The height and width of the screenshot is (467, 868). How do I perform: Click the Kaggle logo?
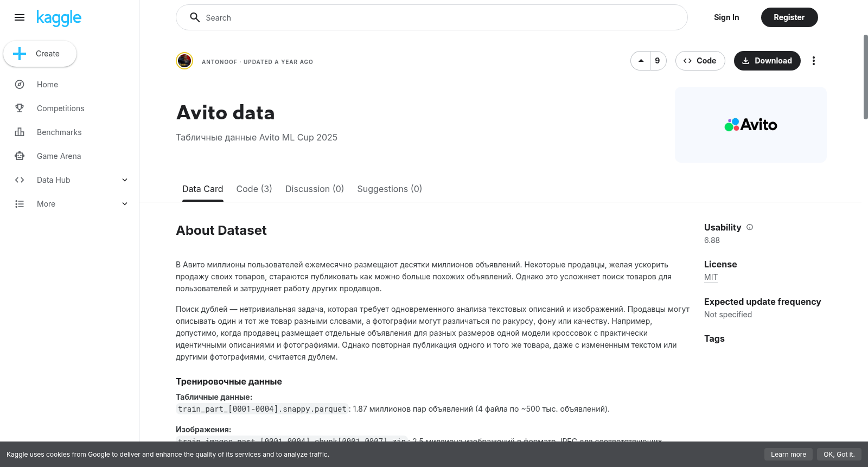pos(59,18)
